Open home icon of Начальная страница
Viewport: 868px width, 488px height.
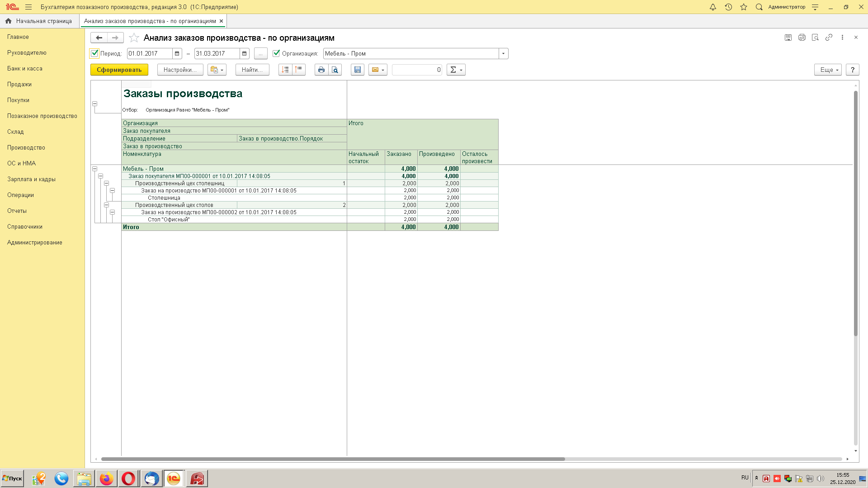[8, 21]
